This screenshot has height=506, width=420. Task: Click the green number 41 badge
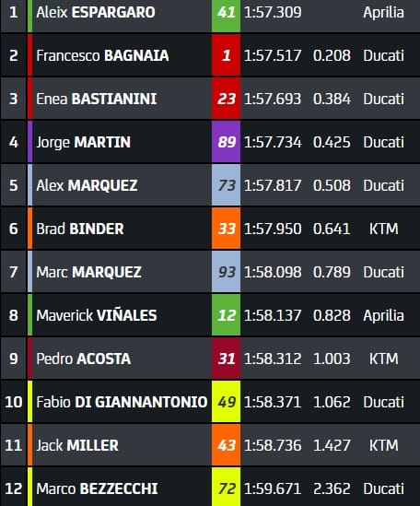226,13
